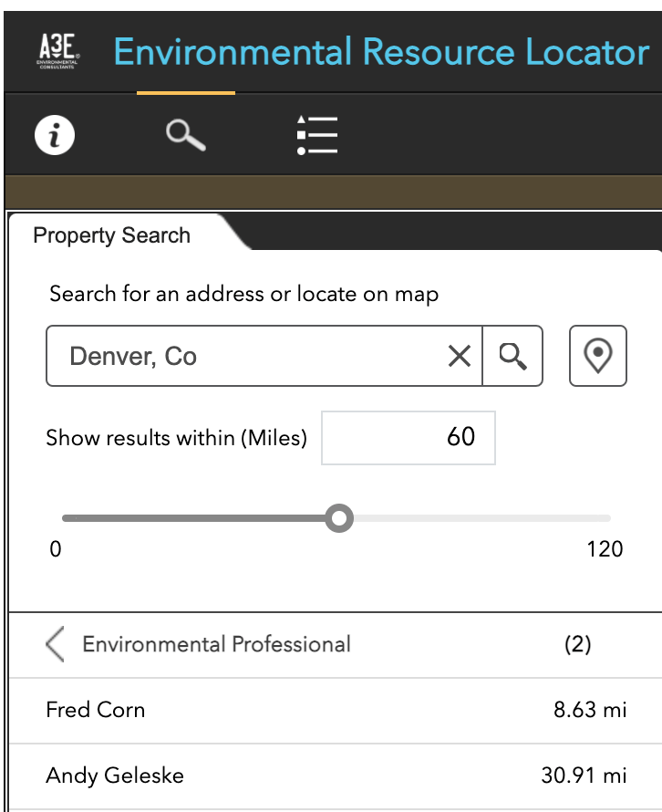
Task: Switch to the Property Search tab
Action: 112,235
